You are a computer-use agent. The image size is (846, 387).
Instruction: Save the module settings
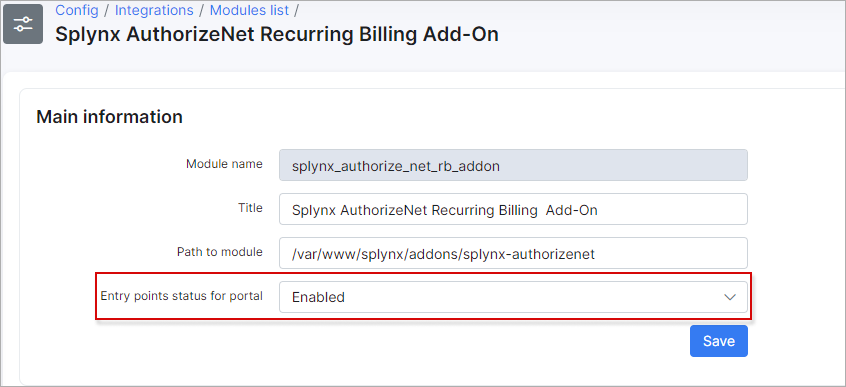click(719, 341)
